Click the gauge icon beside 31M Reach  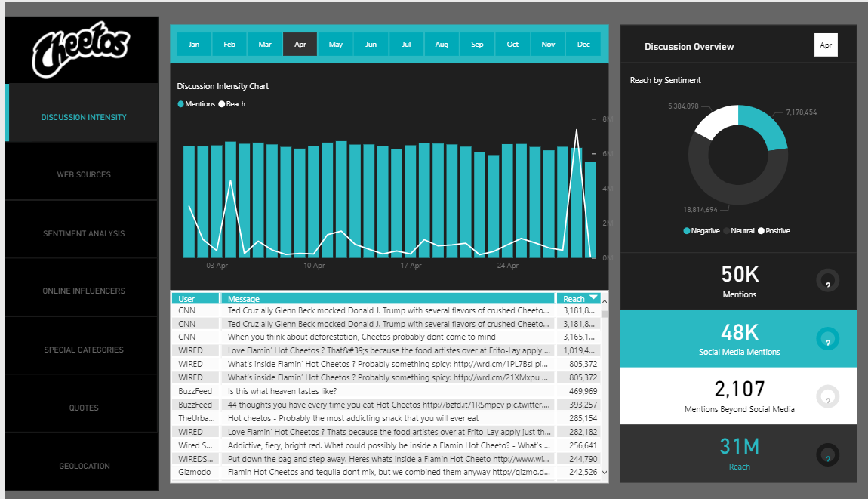click(x=827, y=454)
